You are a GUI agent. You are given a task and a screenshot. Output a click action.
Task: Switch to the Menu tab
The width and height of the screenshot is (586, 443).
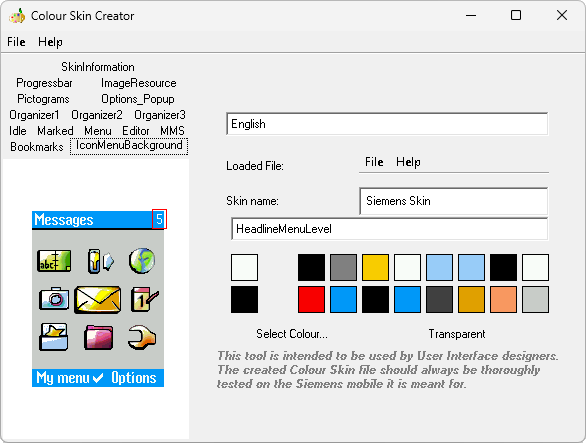point(98,131)
